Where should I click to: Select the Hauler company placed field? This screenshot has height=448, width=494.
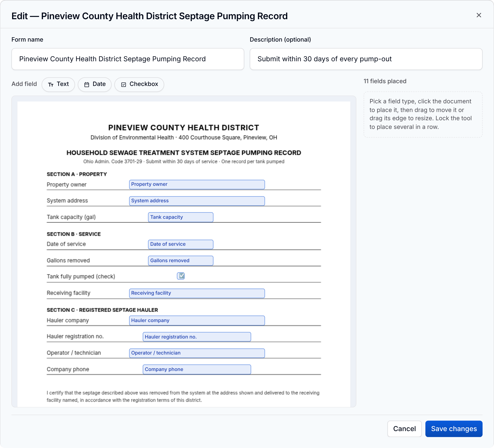[x=197, y=320]
